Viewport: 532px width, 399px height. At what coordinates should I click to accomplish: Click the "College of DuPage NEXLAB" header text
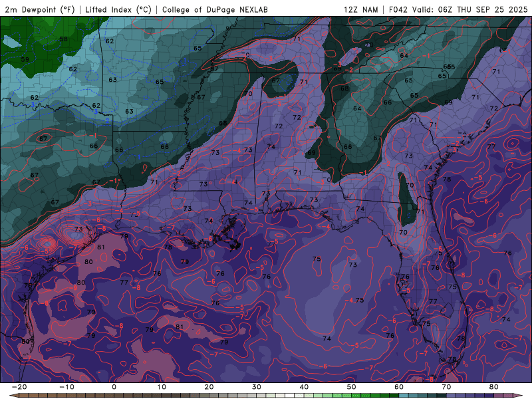pyautogui.click(x=215, y=9)
